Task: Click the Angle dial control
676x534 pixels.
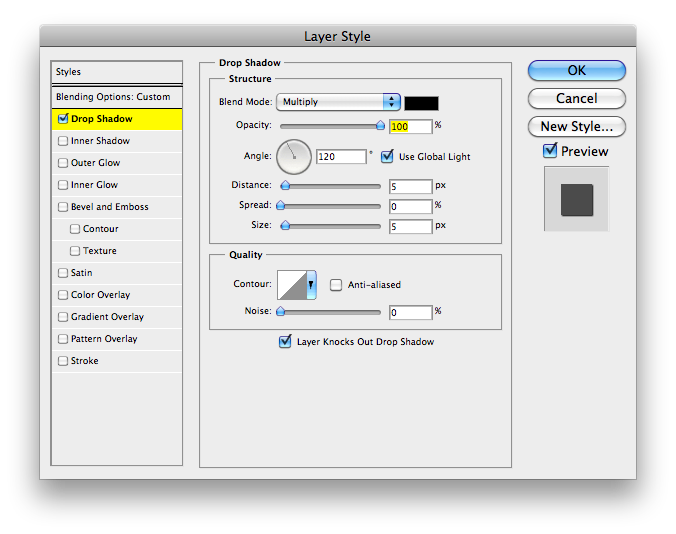Action: point(294,155)
